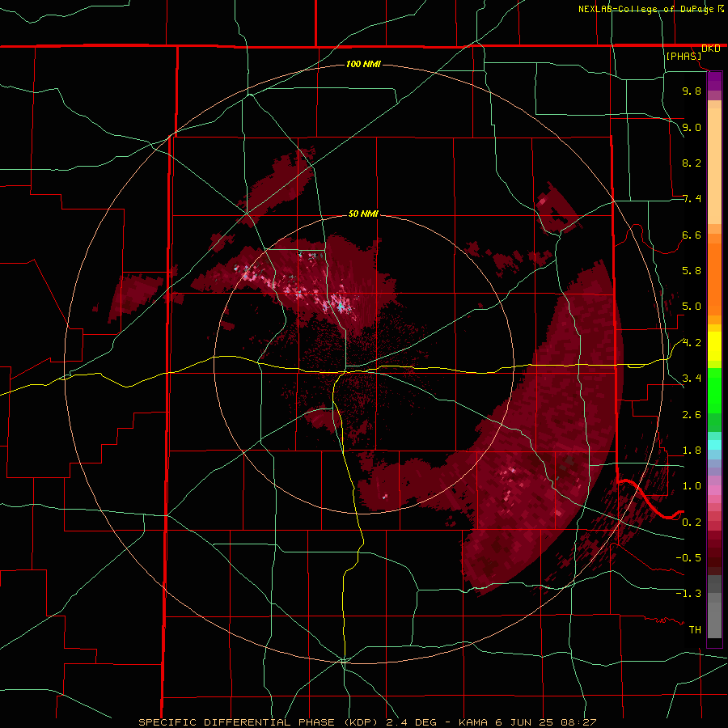Select the -1.3 legend value
Image resolution: width=728 pixels, height=728 pixels.
click(x=688, y=594)
